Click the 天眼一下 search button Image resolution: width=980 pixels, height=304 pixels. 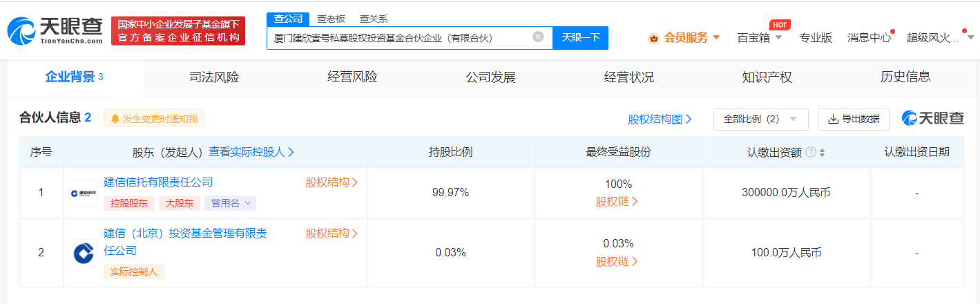[x=580, y=37]
